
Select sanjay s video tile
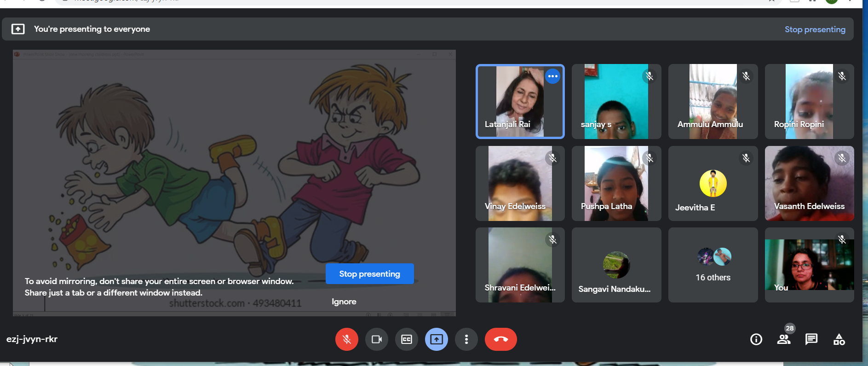616,101
